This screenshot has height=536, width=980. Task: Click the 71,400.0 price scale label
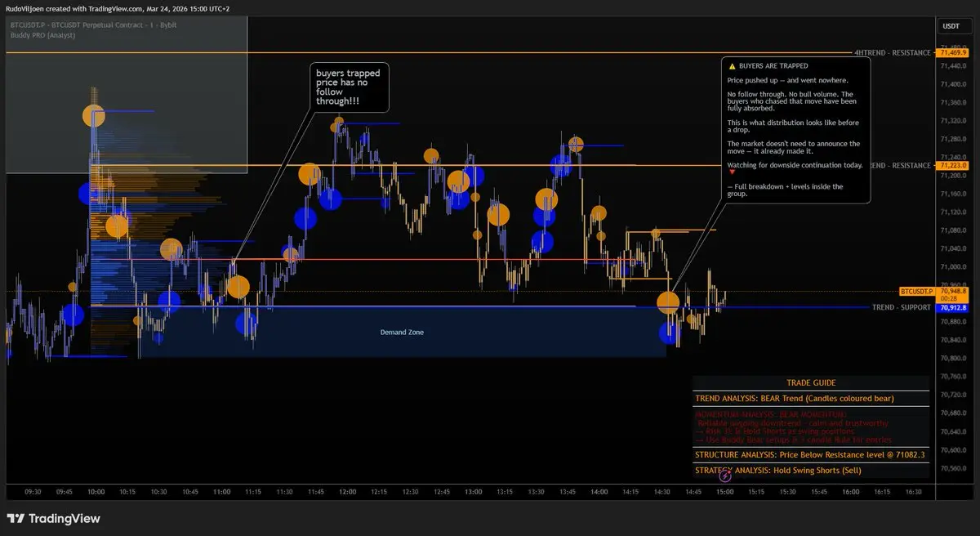pos(952,84)
